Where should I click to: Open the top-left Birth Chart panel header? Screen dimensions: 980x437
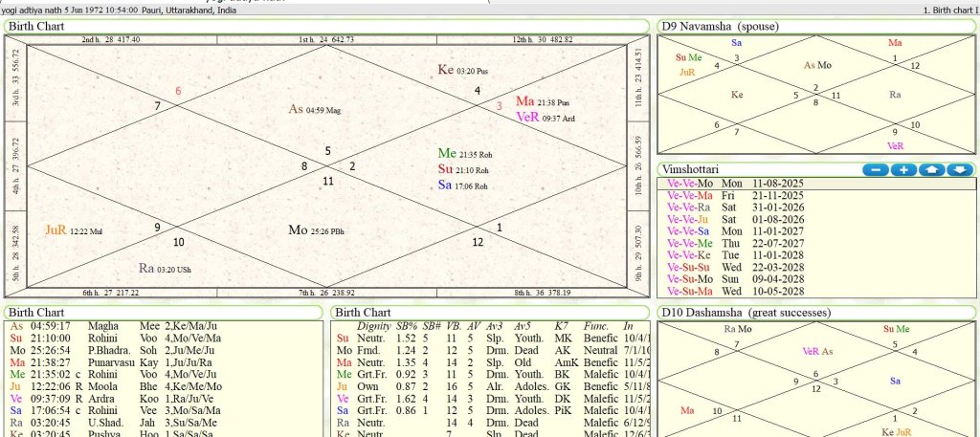36,26
